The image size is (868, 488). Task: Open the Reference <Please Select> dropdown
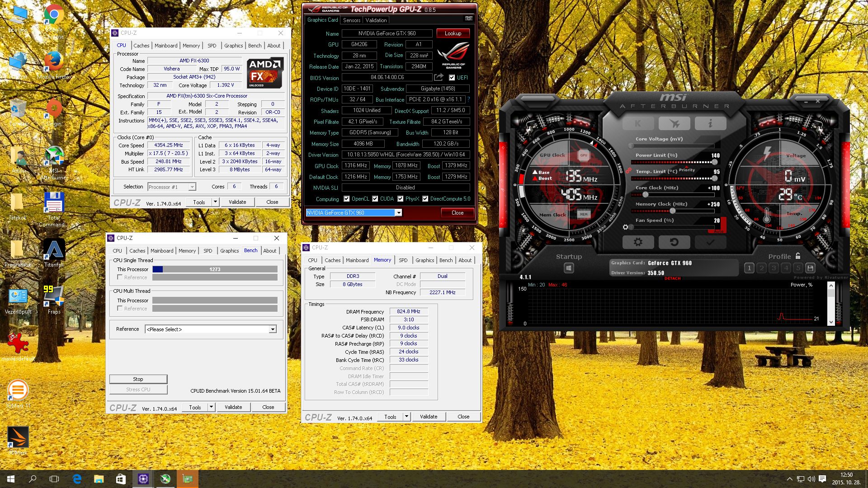pos(273,329)
